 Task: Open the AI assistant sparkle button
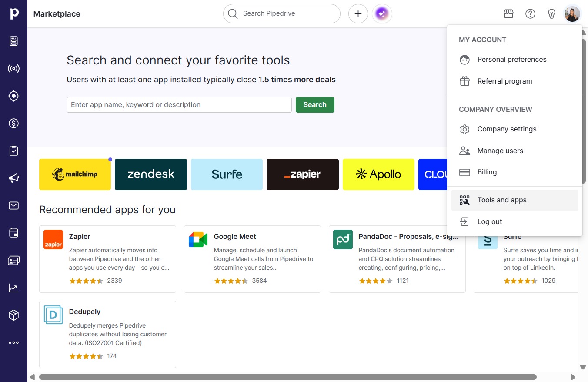pos(382,14)
